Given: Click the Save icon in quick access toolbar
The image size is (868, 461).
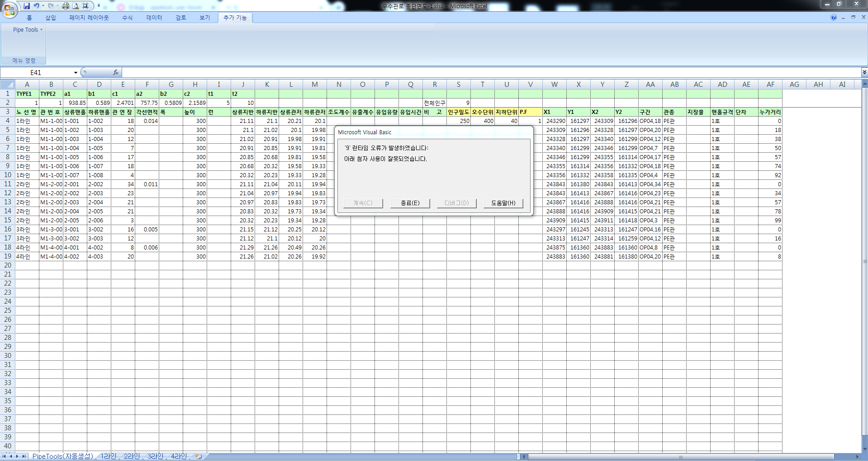Looking at the screenshot, I should pos(27,6).
